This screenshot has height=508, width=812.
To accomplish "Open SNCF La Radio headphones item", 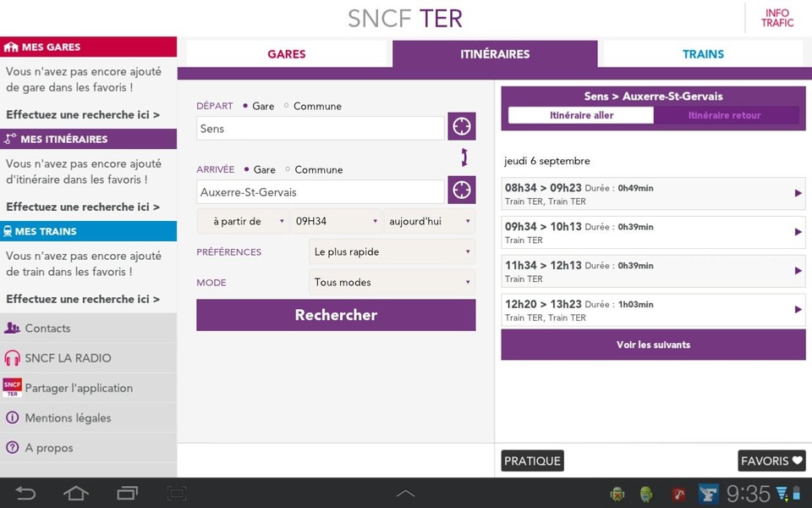I will pos(88,357).
